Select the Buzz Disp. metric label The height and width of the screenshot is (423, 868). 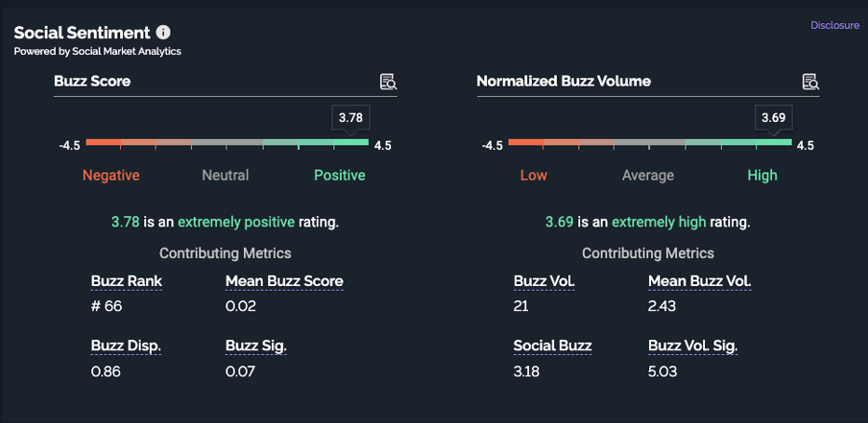click(x=126, y=346)
